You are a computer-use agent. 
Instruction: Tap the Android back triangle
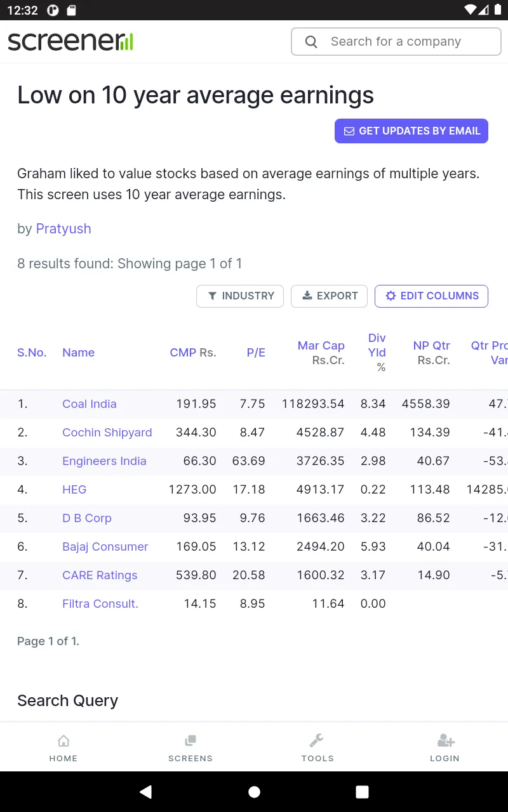(x=146, y=792)
